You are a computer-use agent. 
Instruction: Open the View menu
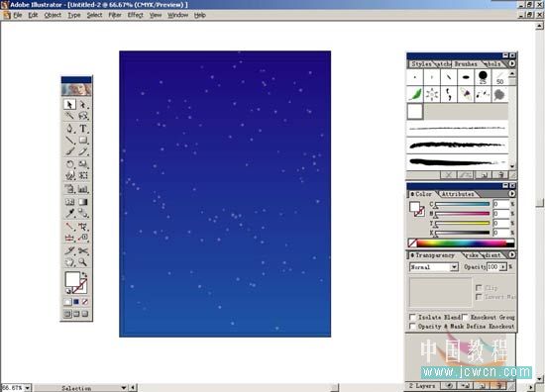point(156,15)
